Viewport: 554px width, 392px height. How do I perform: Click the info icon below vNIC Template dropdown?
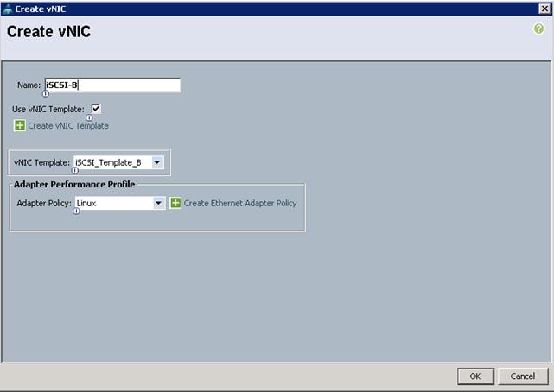pos(75,170)
